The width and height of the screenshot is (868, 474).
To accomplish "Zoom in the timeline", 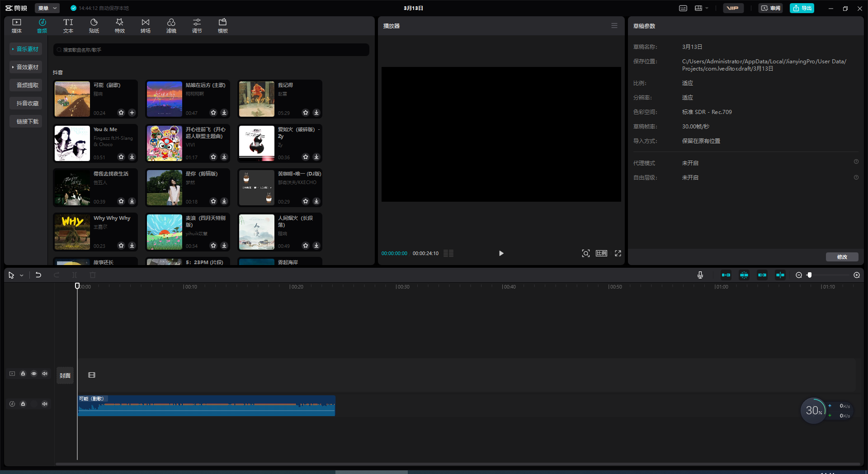I will 857,275.
